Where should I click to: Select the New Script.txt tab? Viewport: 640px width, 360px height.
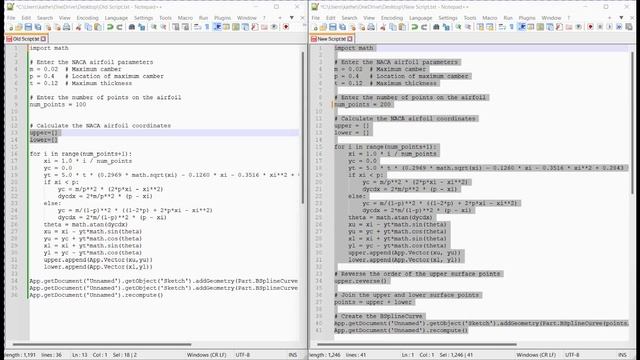coord(331,39)
